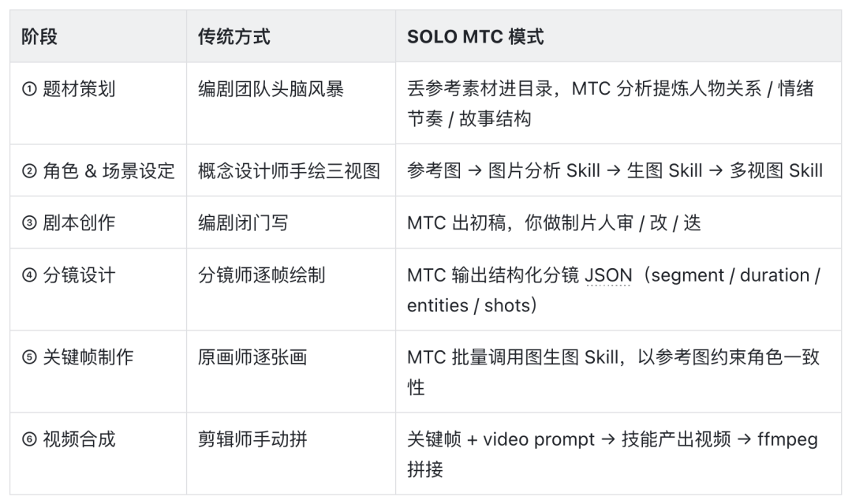This screenshot has height=504, width=852.
Task: Click the 原画师逐张画 cell
Action: coord(252,357)
